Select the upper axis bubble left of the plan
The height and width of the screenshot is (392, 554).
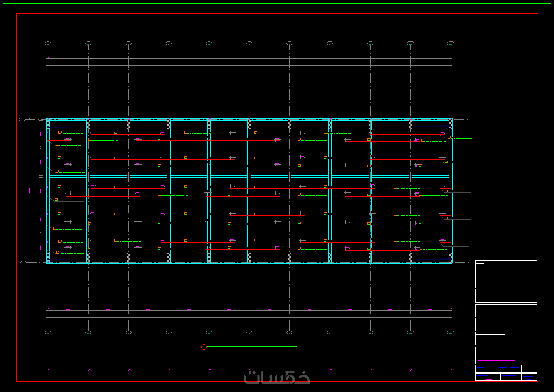tap(22, 120)
